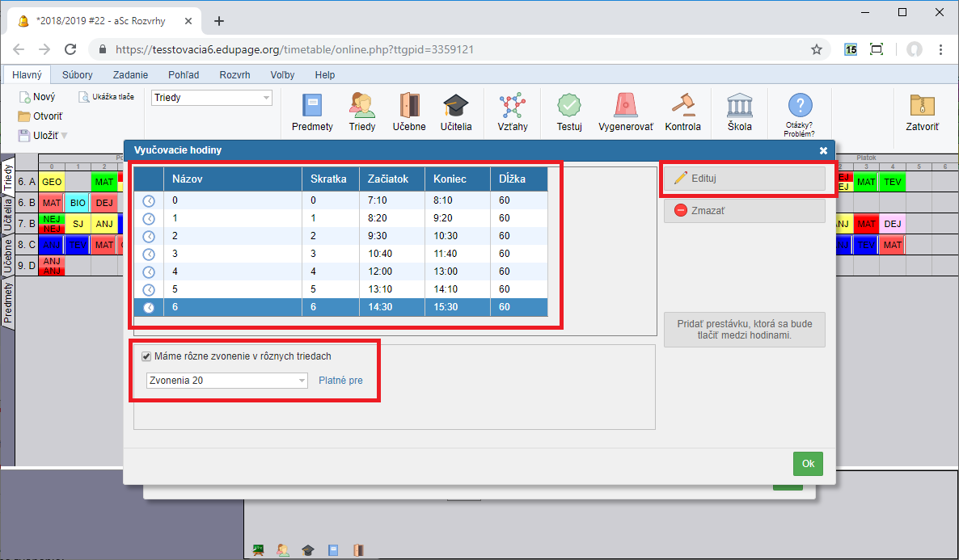The image size is (959, 560).
Task: Click Otvoriť to open a file
Action: coord(40,116)
